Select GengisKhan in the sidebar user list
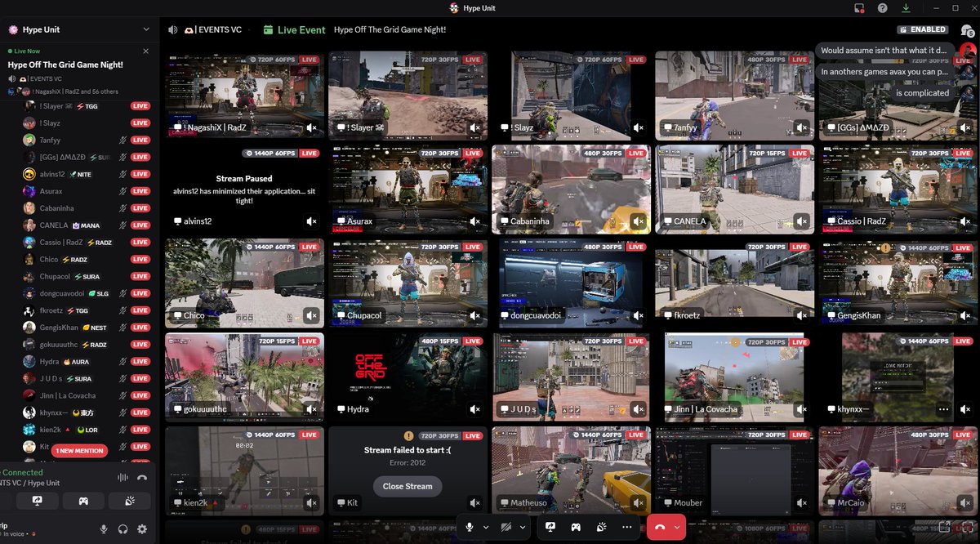 tap(86, 328)
